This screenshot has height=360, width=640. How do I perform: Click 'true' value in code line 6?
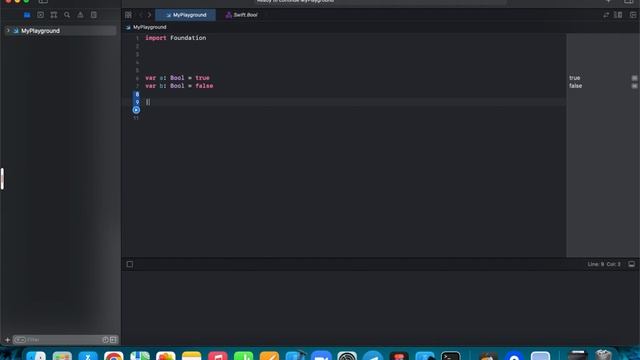(x=202, y=78)
